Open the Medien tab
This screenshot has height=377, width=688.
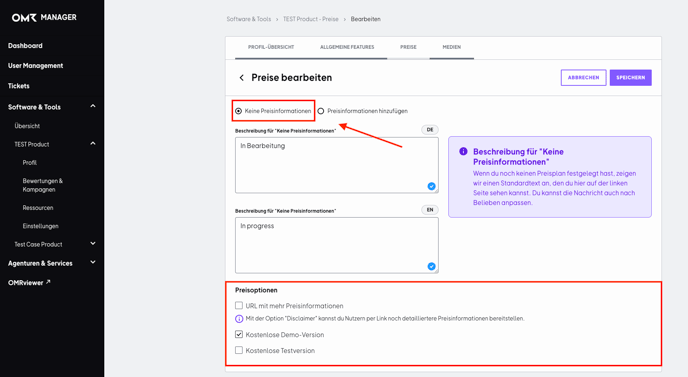click(x=452, y=47)
